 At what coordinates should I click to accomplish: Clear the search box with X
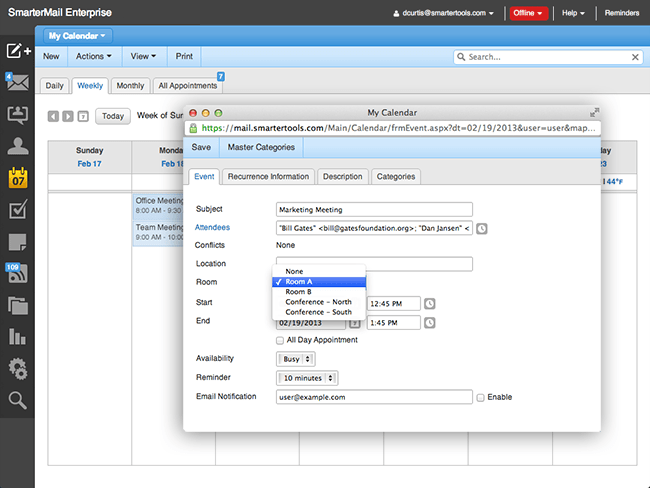pyautogui.click(x=635, y=57)
